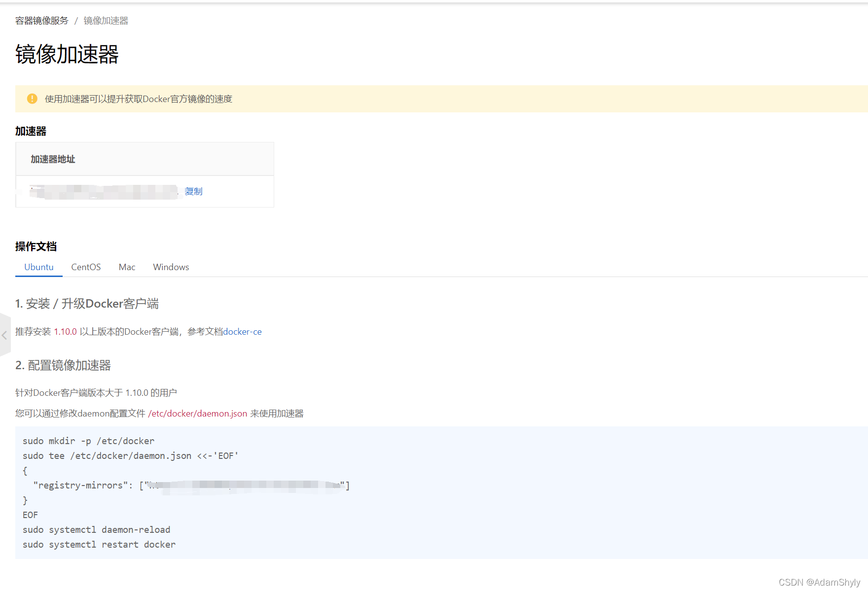This screenshot has height=592, width=868.
Task: Click heading 1. 安装 / 升级Docker客户端
Action: 87,304
